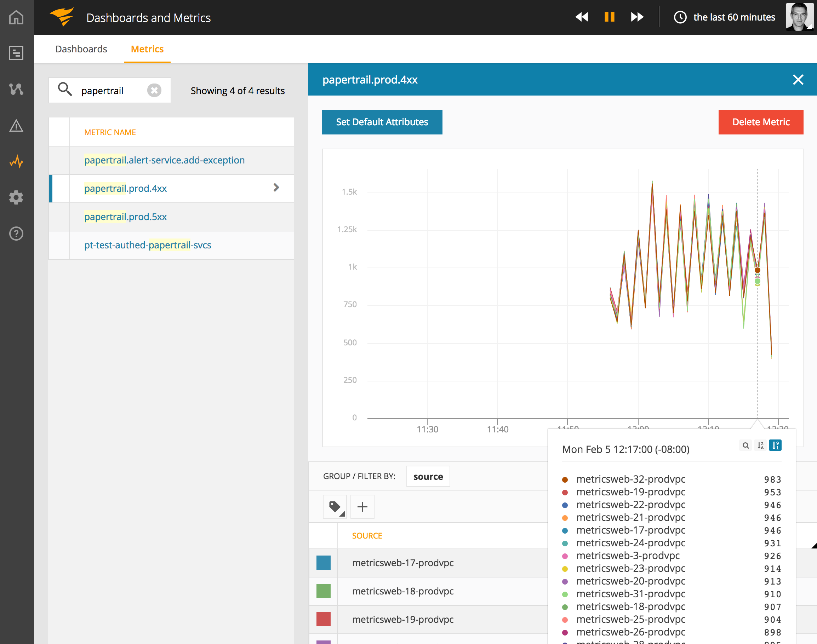Switch to the Dashboards tab
Screen dimensions: 817x644
(81, 49)
